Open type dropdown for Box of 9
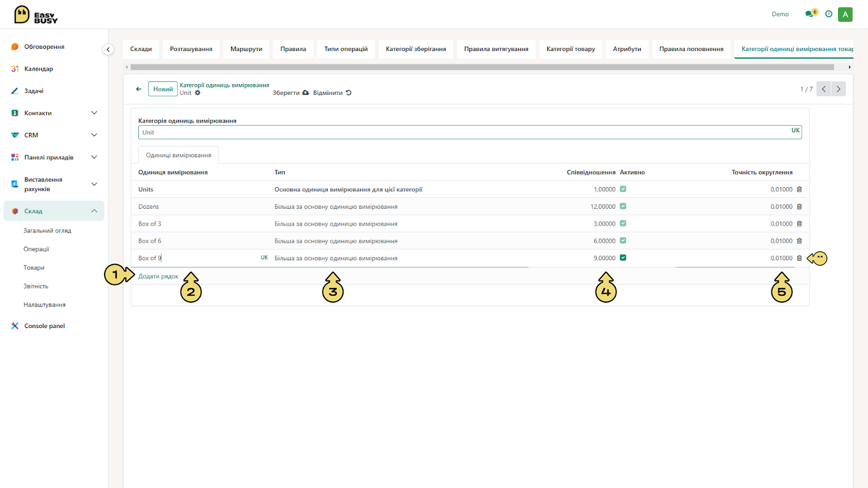Screen dimensions: 868x488 coord(400,258)
